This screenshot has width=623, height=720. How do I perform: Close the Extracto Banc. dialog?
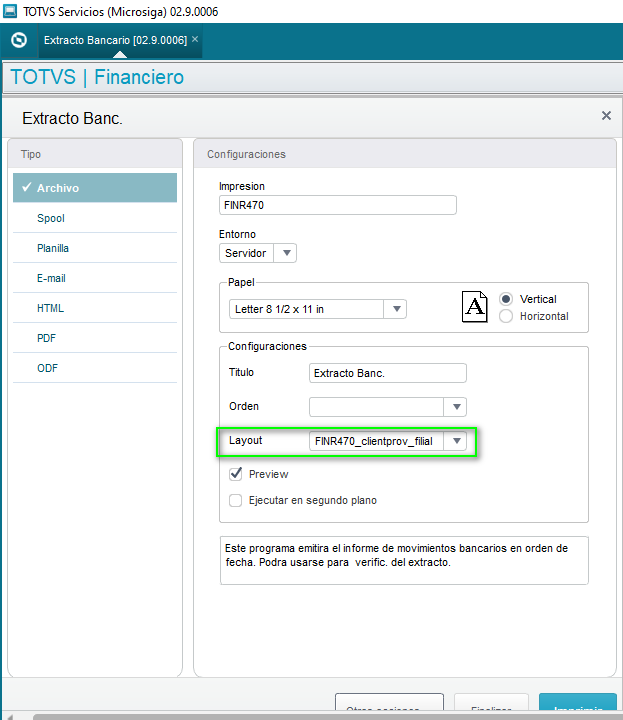click(x=606, y=116)
